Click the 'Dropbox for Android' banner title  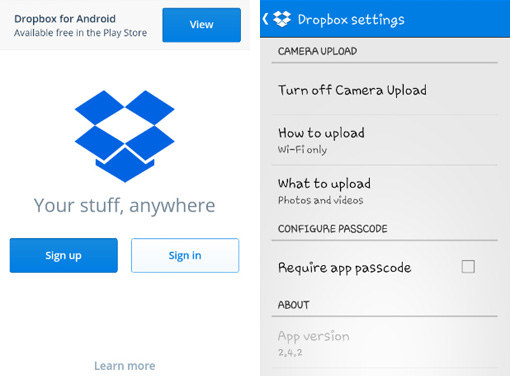(65, 19)
